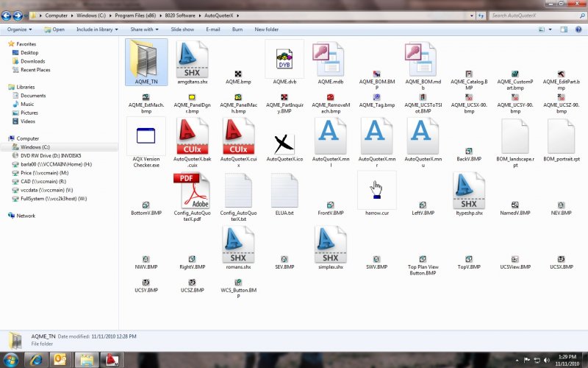588x368 pixels.
Task: Open the Windows Start button
Action: pyautogui.click(x=10, y=360)
